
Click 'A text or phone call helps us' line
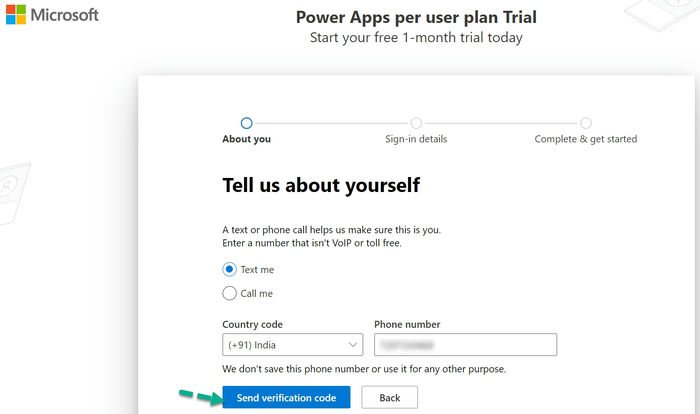tap(331, 230)
